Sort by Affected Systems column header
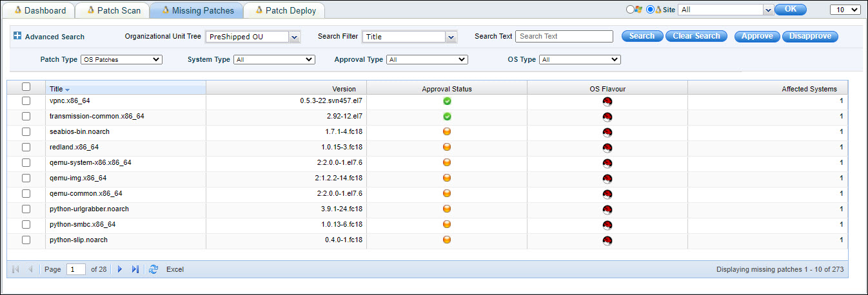Viewport: 868px width, 295px height. (x=768, y=89)
